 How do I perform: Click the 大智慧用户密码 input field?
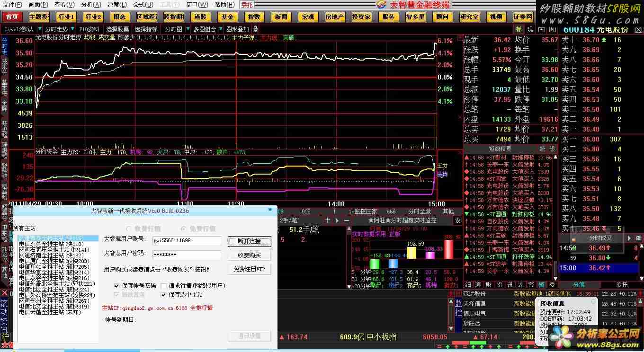tap(187, 255)
